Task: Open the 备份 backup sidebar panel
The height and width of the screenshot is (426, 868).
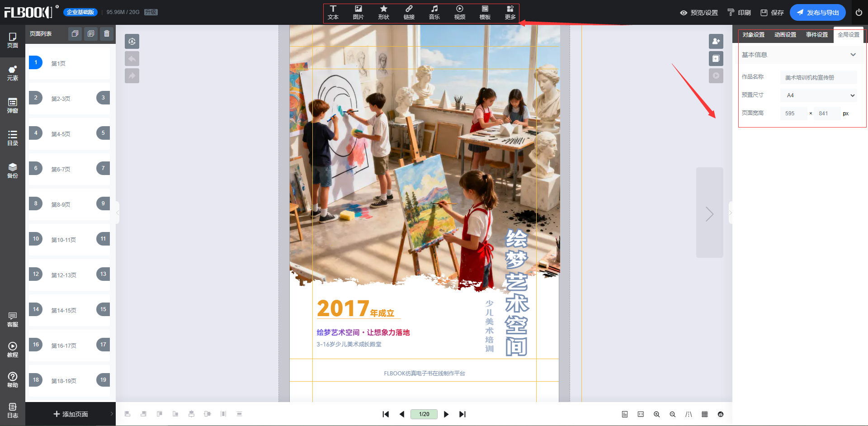Action: pyautogui.click(x=13, y=170)
